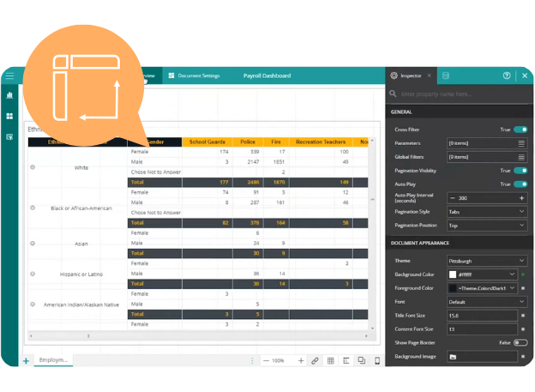Viewport: 535px width, 392px height.
Task: Open the data panel database icon
Action: coord(446,75)
